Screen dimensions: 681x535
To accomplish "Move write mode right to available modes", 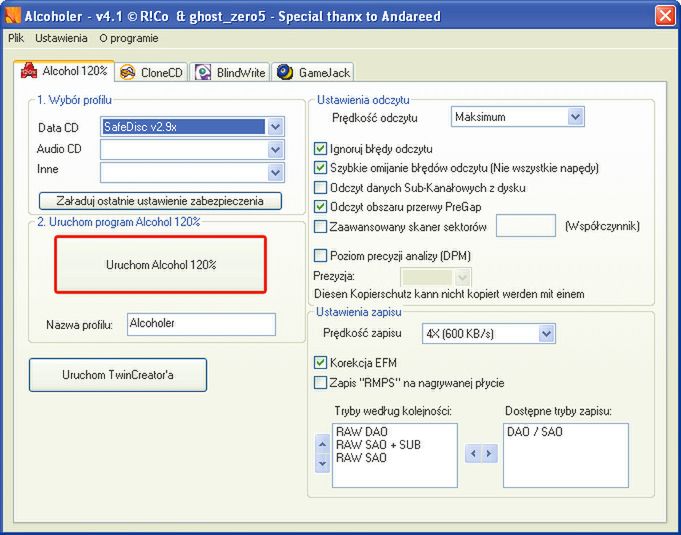I will coord(489,454).
